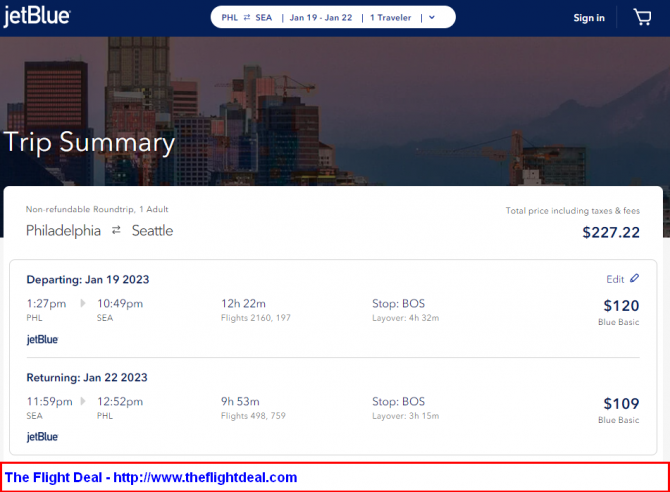Click departing fare $120
Viewport: 670px width, 492px height.
[621, 306]
